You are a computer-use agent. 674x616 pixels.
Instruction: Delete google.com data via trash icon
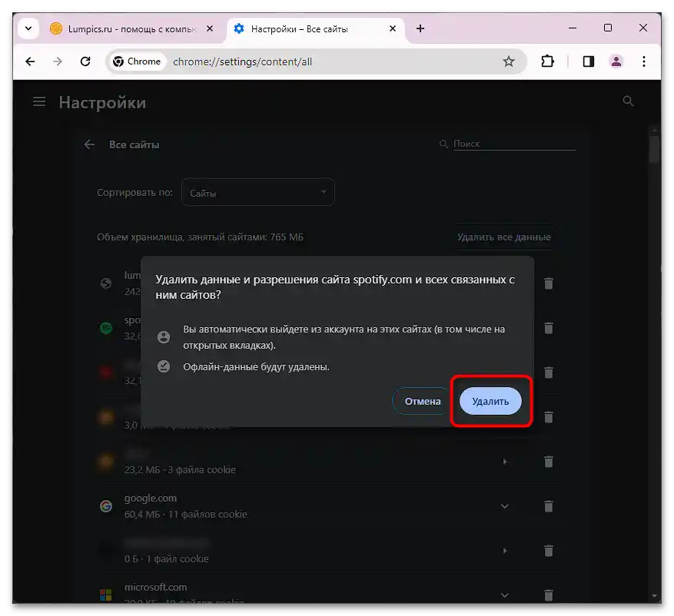pos(549,506)
